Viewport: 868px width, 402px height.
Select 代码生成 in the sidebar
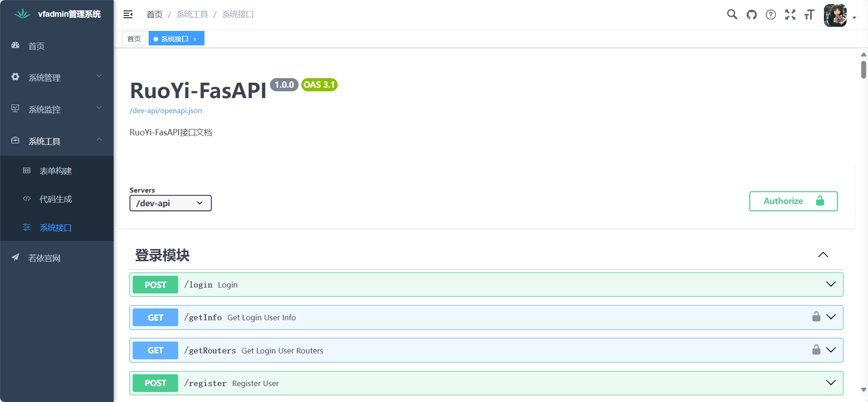click(55, 199)
